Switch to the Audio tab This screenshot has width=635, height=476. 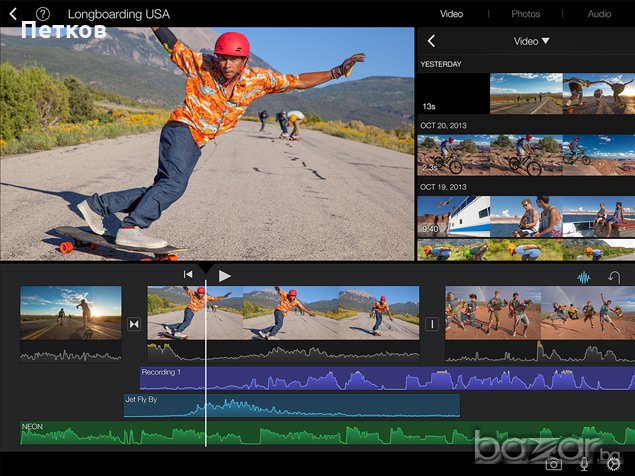[x=599, y=14]
